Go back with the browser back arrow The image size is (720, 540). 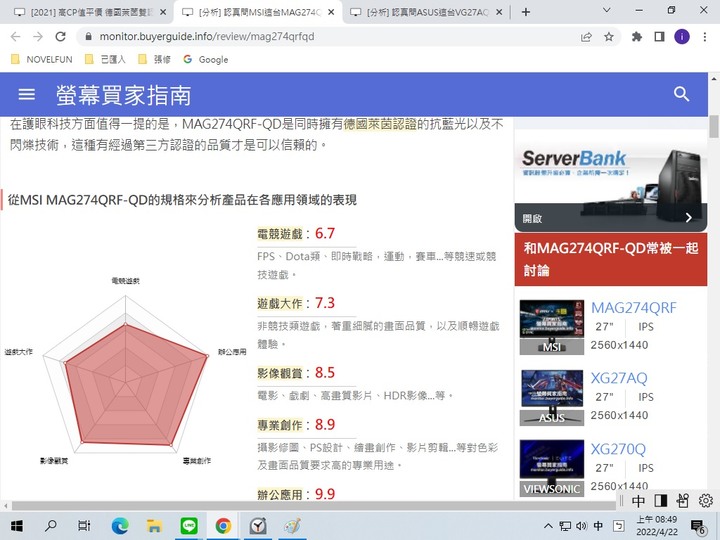(x=15, y=37)
